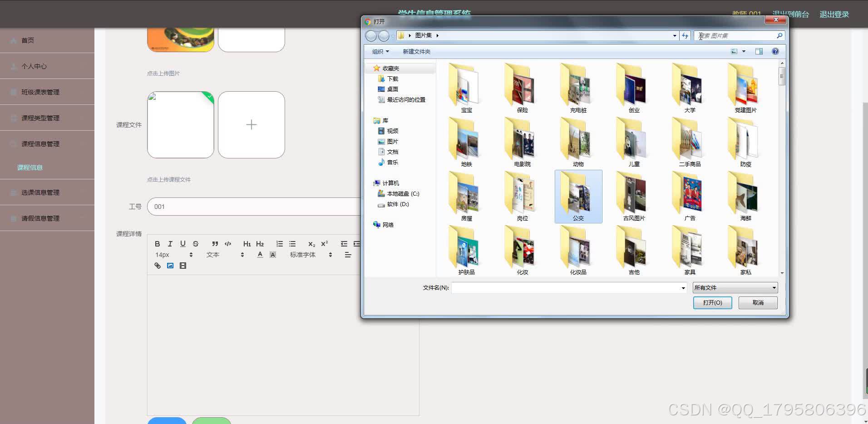Select the 宝宝 folder
The image size is (868, 424).
tap(467, 89)
